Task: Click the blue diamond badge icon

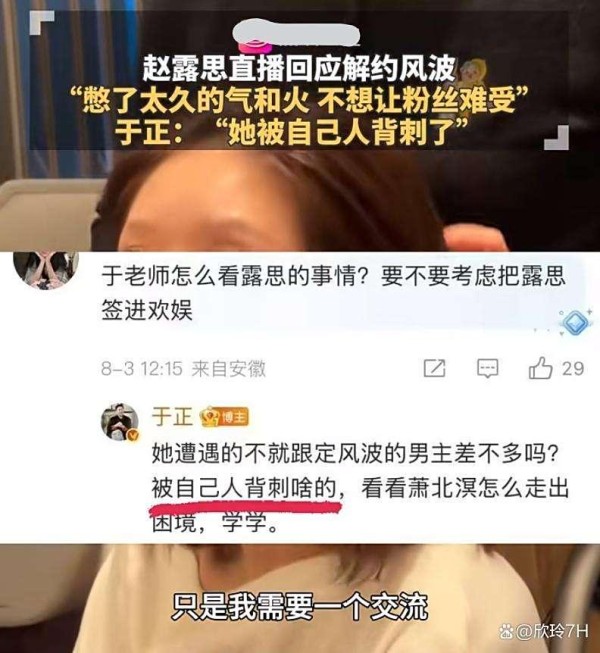Action: pos(575,322)
